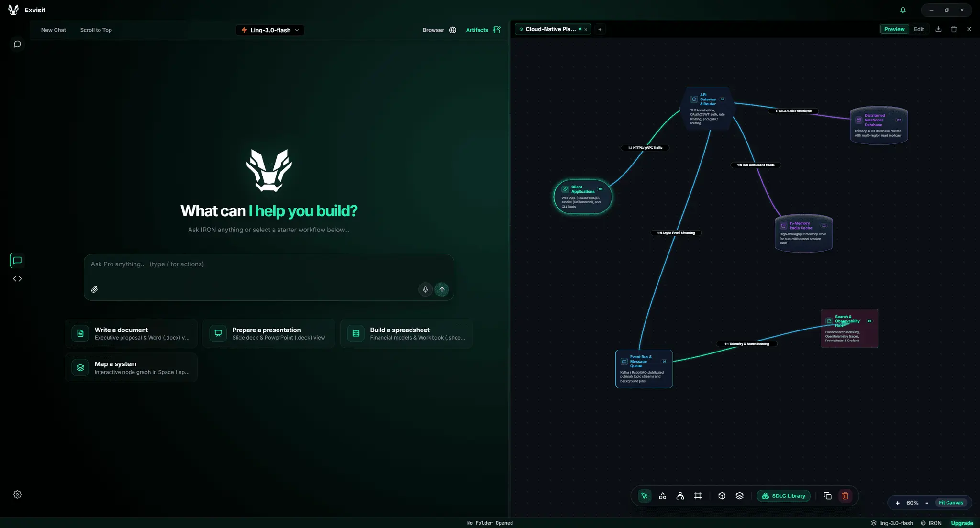This screenshot has width=980, height=528.
Task: Zoom out with the minus button
Action: pos(927,503)
